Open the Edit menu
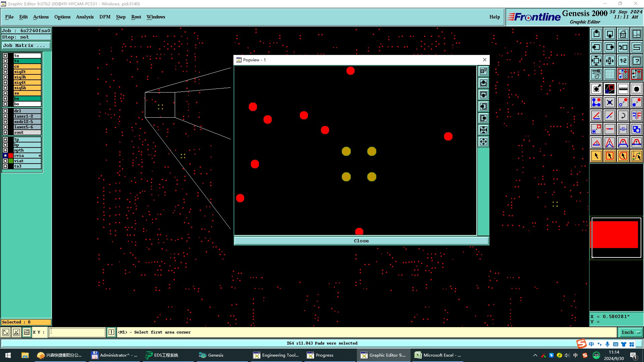The width and height of the screenshot is (644, 362). (x=23, y=17)
